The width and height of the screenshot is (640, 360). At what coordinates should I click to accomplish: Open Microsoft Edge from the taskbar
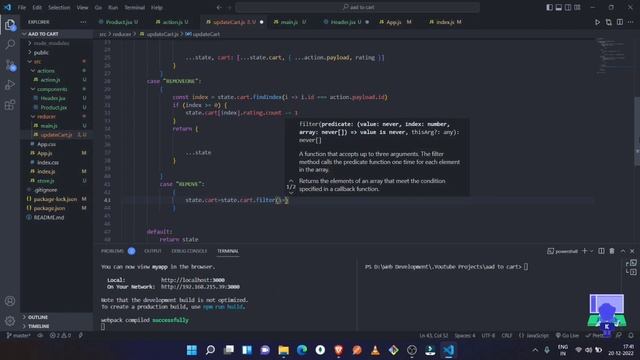pos(302,350)
